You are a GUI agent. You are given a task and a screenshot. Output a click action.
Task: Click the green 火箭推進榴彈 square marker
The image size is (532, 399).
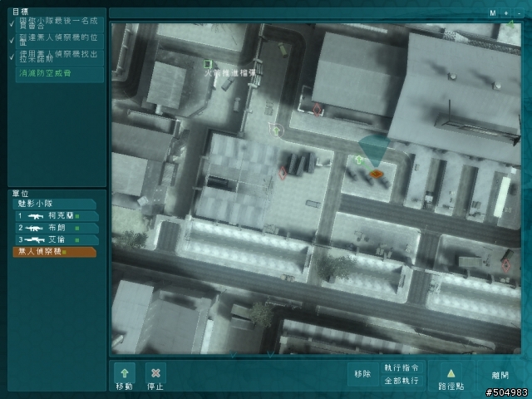208,64
